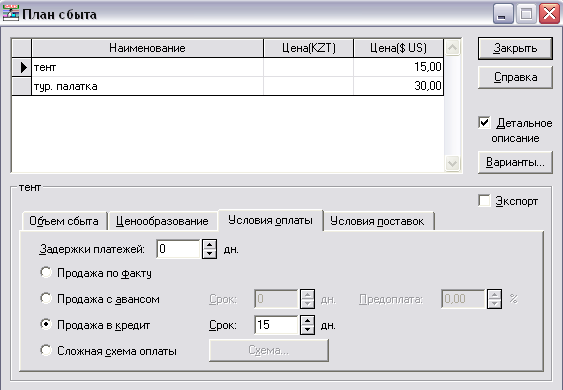
Task: Select the Продажа в кредит option
Action: (46, 324)
